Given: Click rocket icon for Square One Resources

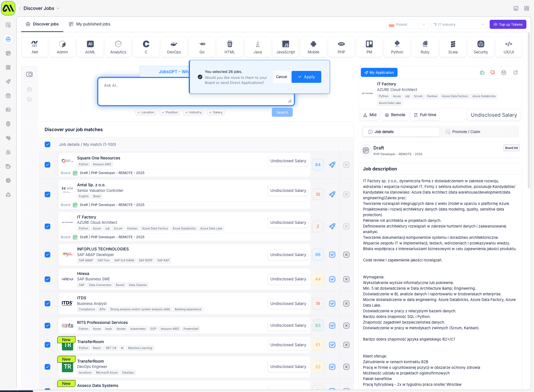Looking at the screenshot, I should click(332, 165).
